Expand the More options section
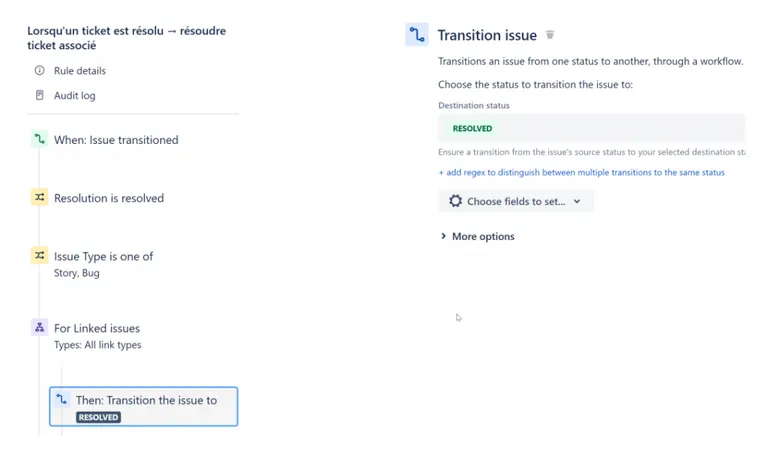The width and height of the screenshot is (768, 458). click(478, 236)
